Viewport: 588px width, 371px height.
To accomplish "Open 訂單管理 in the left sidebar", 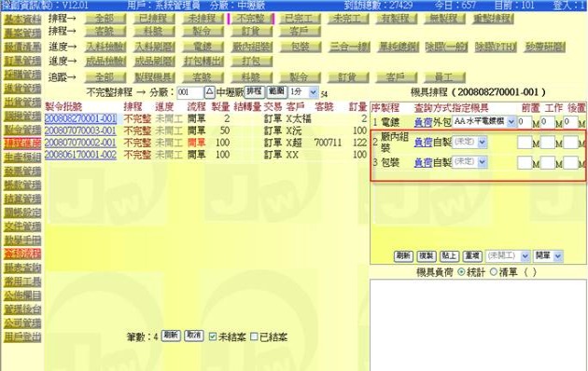I will (22, 61).
